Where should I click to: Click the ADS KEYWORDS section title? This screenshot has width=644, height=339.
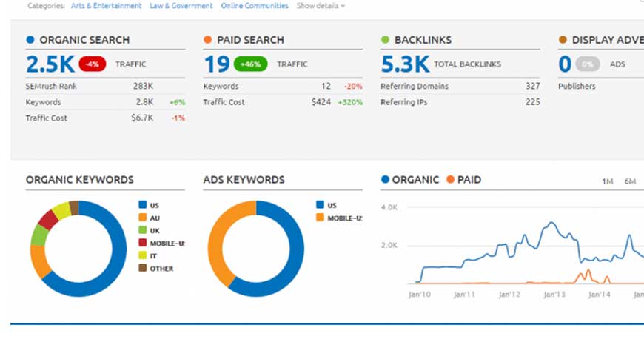pos(244,180)
